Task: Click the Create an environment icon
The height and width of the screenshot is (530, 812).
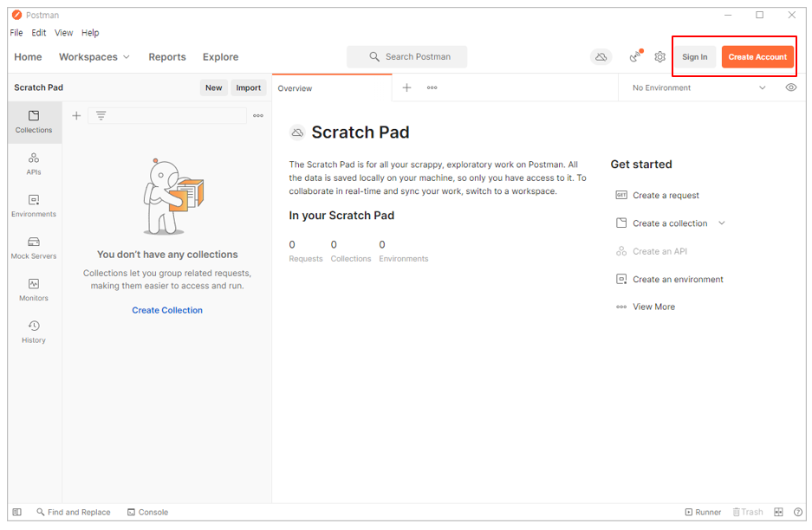Action: [620, 279]
